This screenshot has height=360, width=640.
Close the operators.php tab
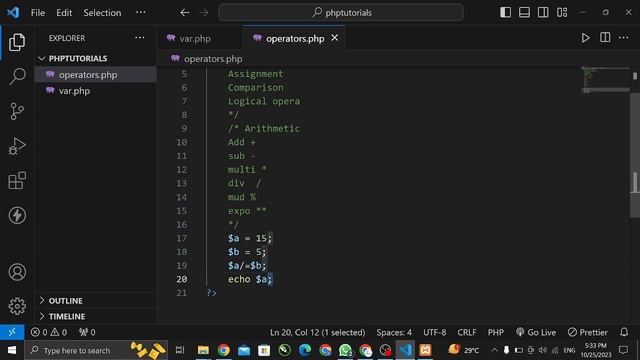pyautogui.click(x=335, y=38)
